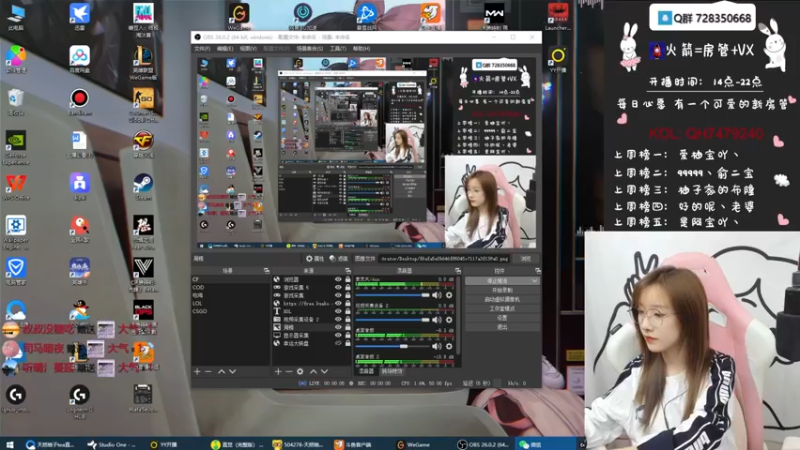Toggle eye for XXL text source
This screenshot has width=800, height=450.
[338, 311]
